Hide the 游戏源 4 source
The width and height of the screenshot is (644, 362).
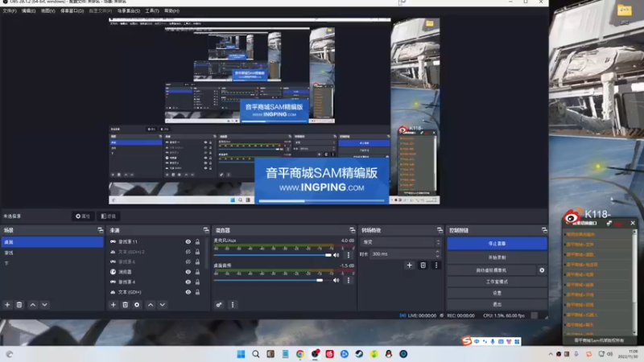coord(188,282)
